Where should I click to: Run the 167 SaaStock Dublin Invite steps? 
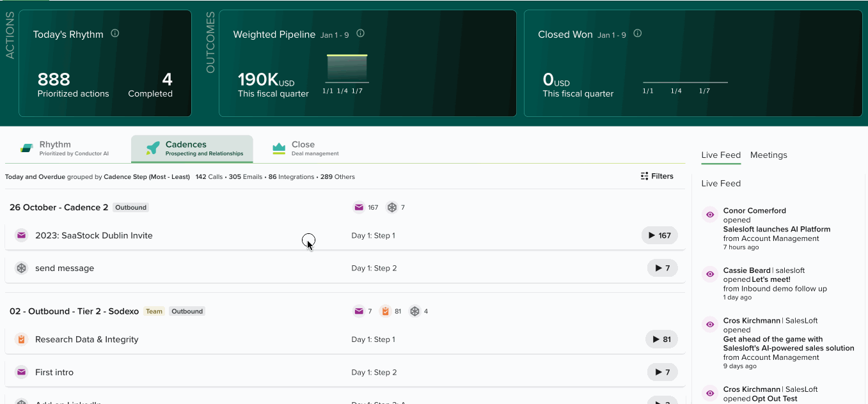(x=659, y=235)
